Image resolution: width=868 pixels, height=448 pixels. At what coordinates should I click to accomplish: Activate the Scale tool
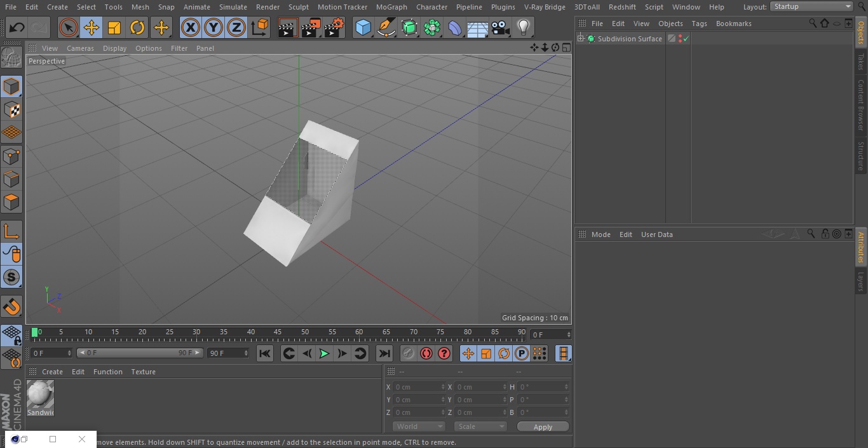114,27
